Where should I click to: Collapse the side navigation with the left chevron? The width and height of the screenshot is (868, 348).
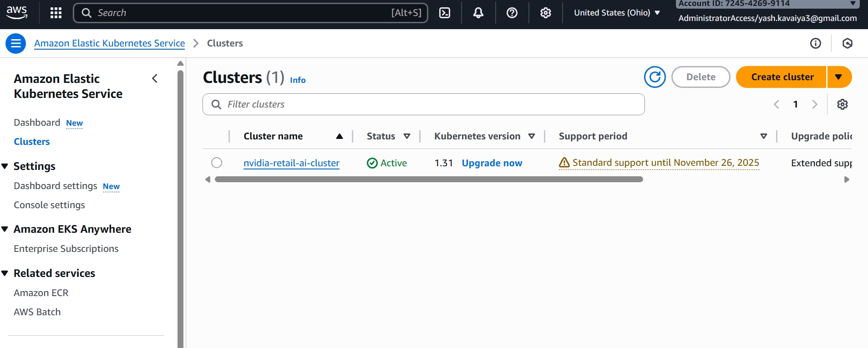pyautogui.click(x=155, y=78)
